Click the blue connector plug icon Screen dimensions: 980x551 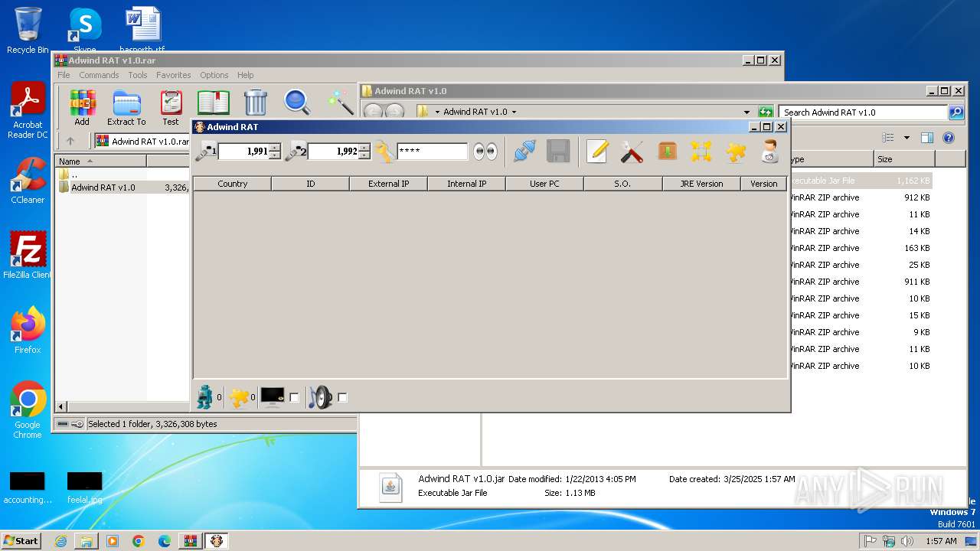[x=524, y=151]
